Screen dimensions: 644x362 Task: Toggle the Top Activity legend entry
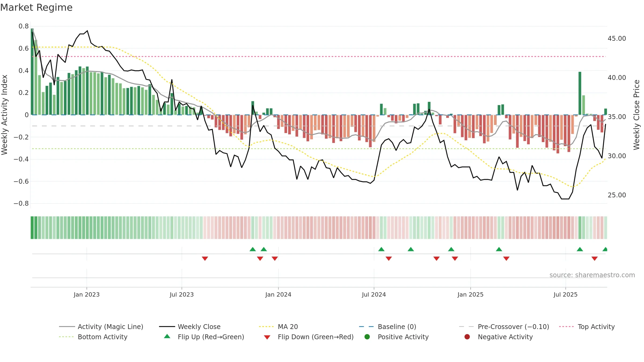(587, 327)
